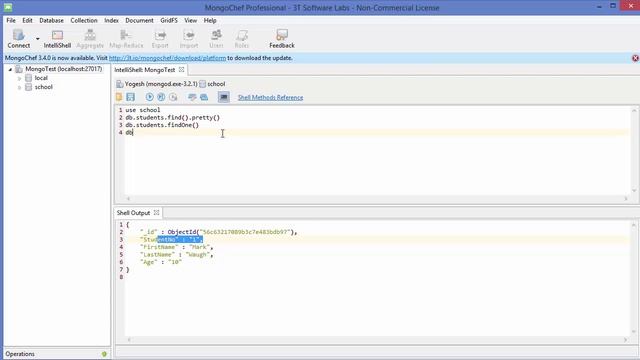
Task: Select MongoTest (localhost:27017) connection
Action: click(64, 69)
